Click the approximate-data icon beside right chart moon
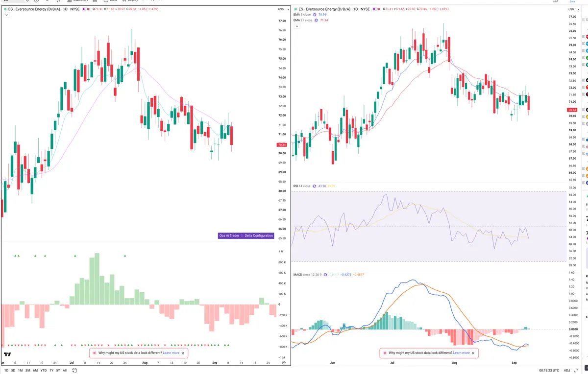Screen dimensions: 588x374 pyautogui.click(x=378, y=9)
